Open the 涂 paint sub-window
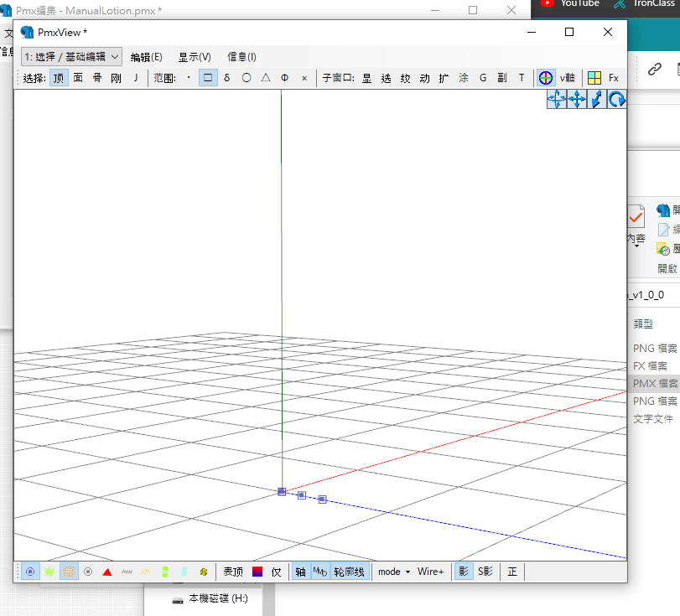The image size is (680, 616). 464,78
